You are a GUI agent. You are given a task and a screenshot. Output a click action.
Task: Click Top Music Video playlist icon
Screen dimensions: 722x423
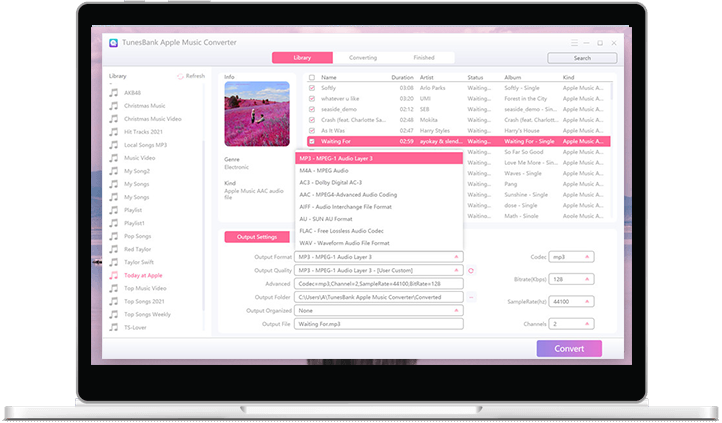(x=113, y=289)
